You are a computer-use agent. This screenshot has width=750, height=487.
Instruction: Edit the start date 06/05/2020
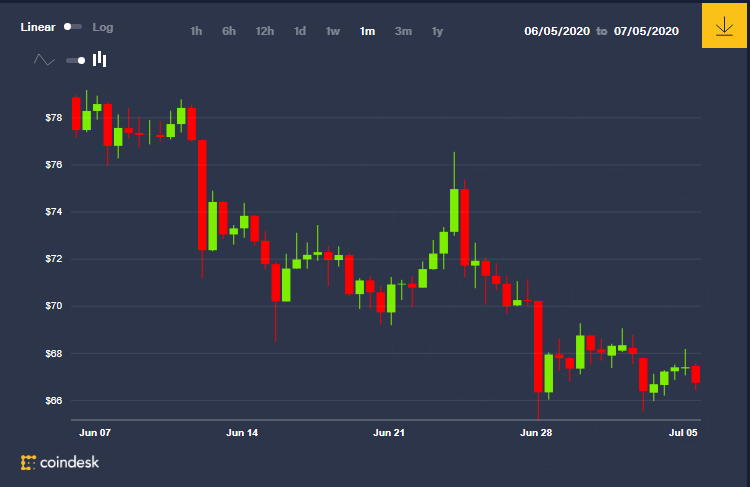pos(557,31)
